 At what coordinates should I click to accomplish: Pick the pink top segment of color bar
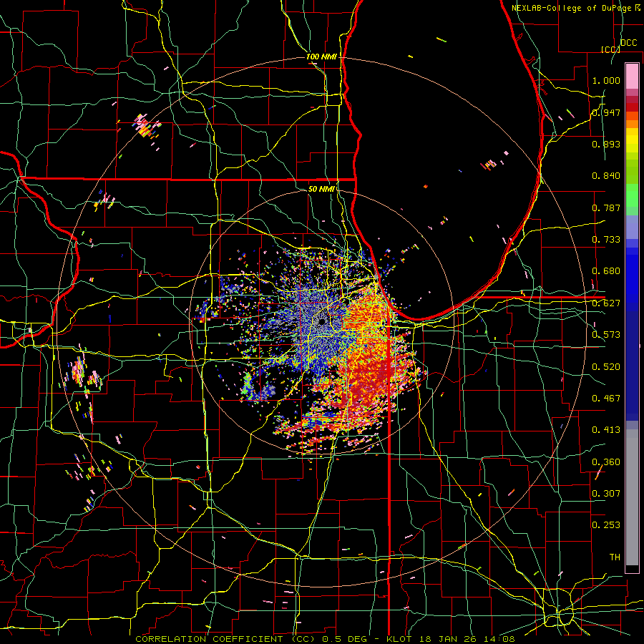(632, 76)
